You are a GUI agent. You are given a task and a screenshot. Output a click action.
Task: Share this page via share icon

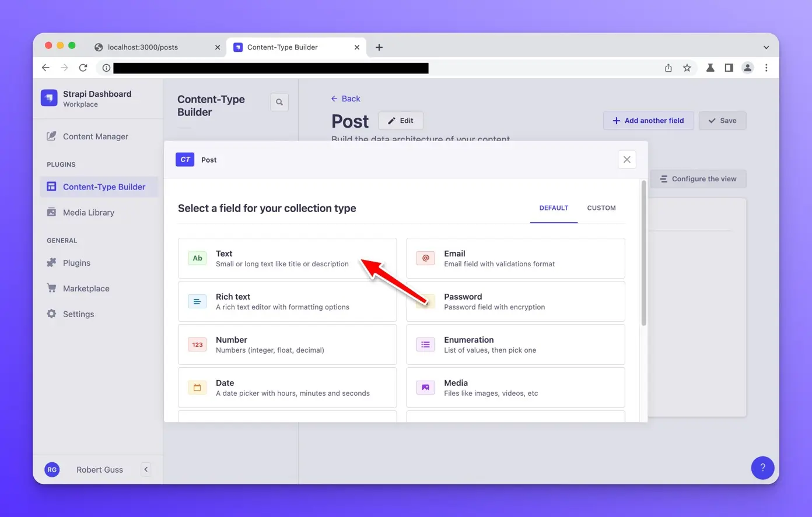point(668,68)
